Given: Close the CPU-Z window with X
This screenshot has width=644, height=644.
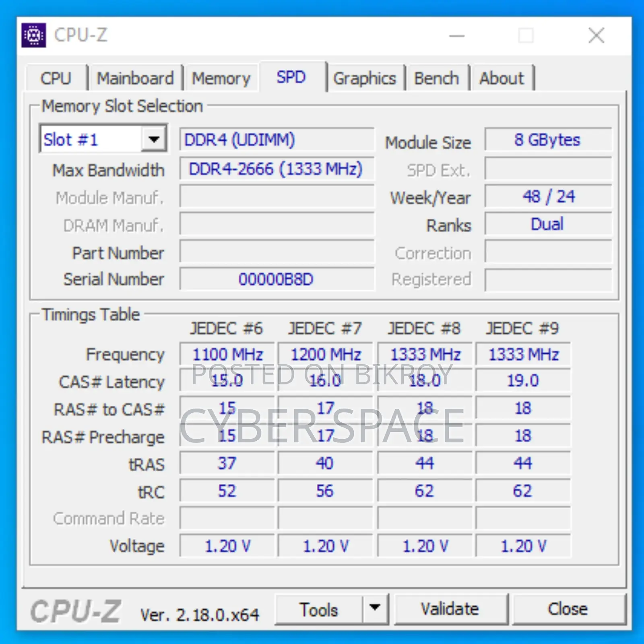Looking at the screenshot, I should [x=596, y=35].
